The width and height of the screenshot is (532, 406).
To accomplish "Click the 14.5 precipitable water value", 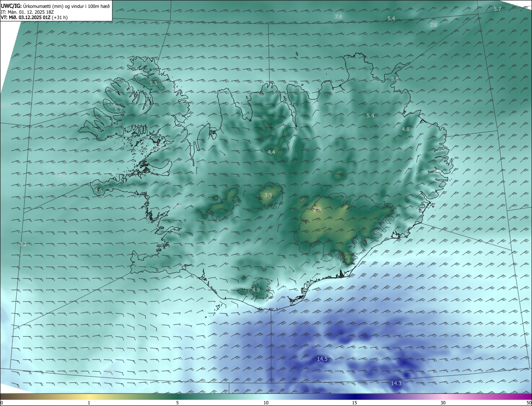I will point(322,359).
